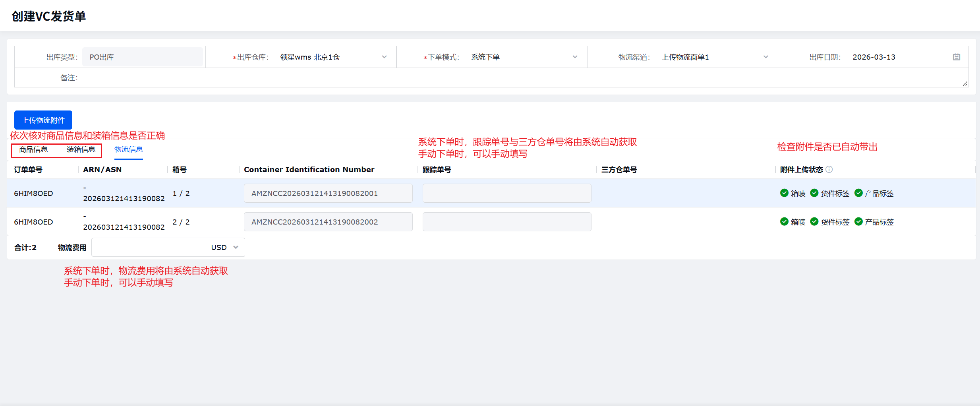
Task: Select the 物流信息 tab
Action: pos(129,149)
